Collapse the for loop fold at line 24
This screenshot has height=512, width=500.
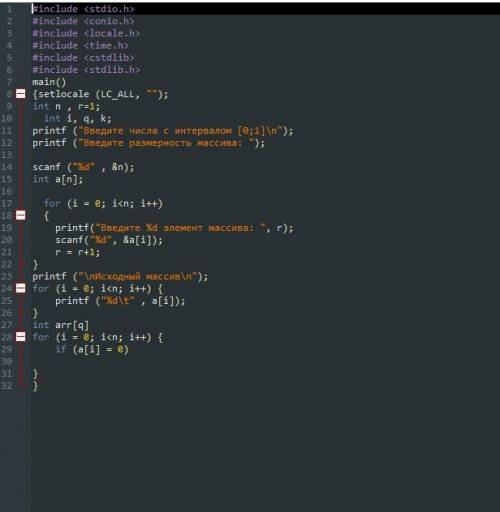click(21, 288)
